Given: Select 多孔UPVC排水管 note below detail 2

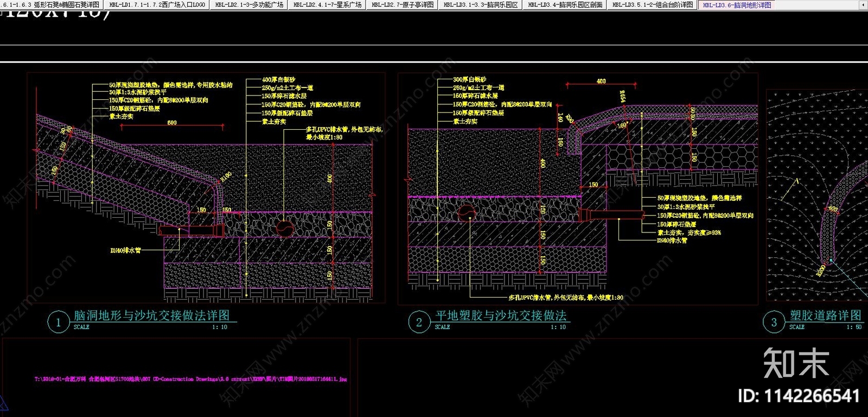Looking at the screenshot, I should pyautogui.click(x=566, y=298).
